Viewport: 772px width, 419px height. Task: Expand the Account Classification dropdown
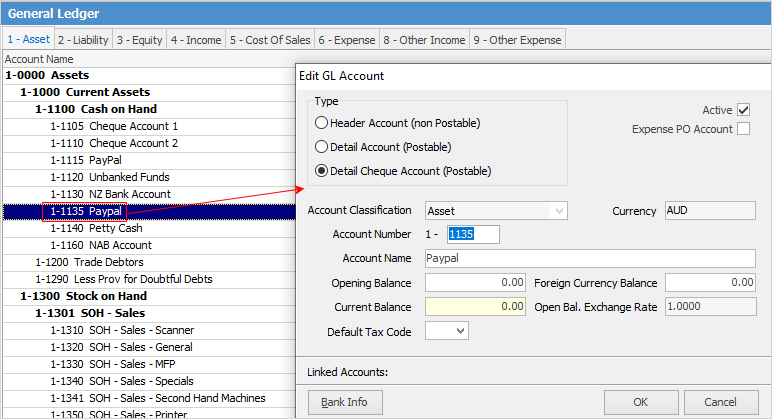[559, 211]
